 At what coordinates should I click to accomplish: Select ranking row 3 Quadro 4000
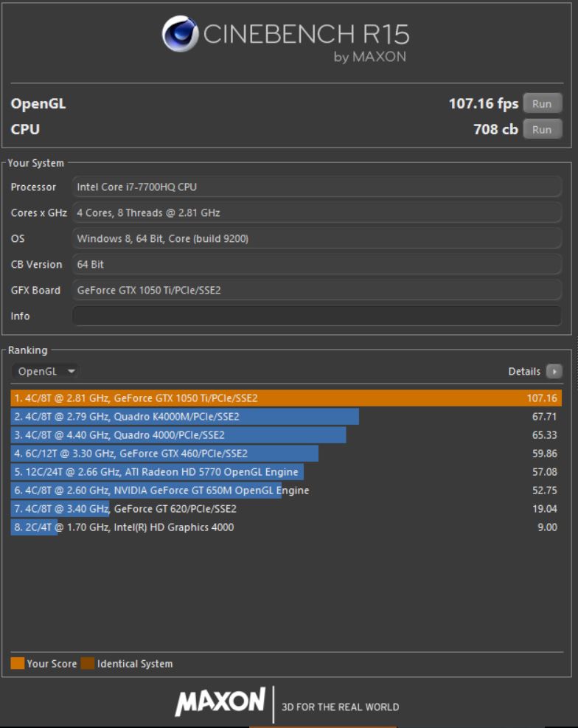[286, 435]
